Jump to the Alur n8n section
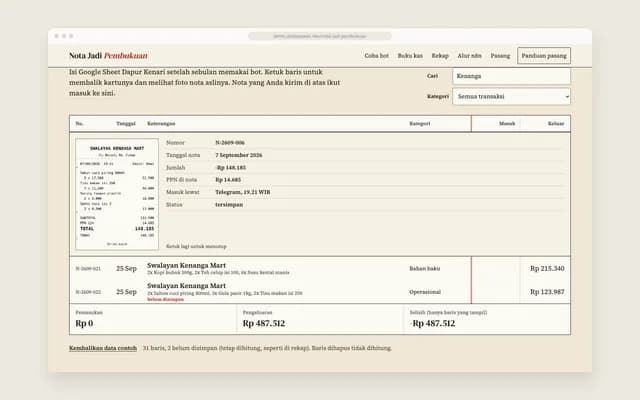This screenshot has width=640, height=400. tap(469, 56)
